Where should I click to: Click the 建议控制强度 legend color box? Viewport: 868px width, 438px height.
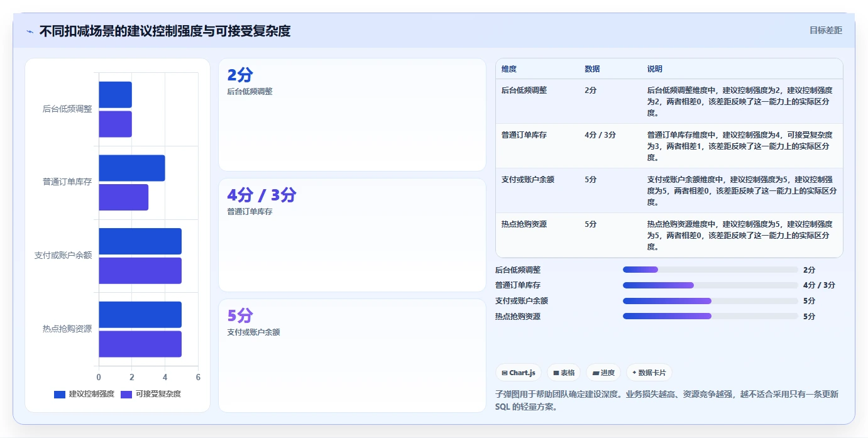[x=60, y=394]
